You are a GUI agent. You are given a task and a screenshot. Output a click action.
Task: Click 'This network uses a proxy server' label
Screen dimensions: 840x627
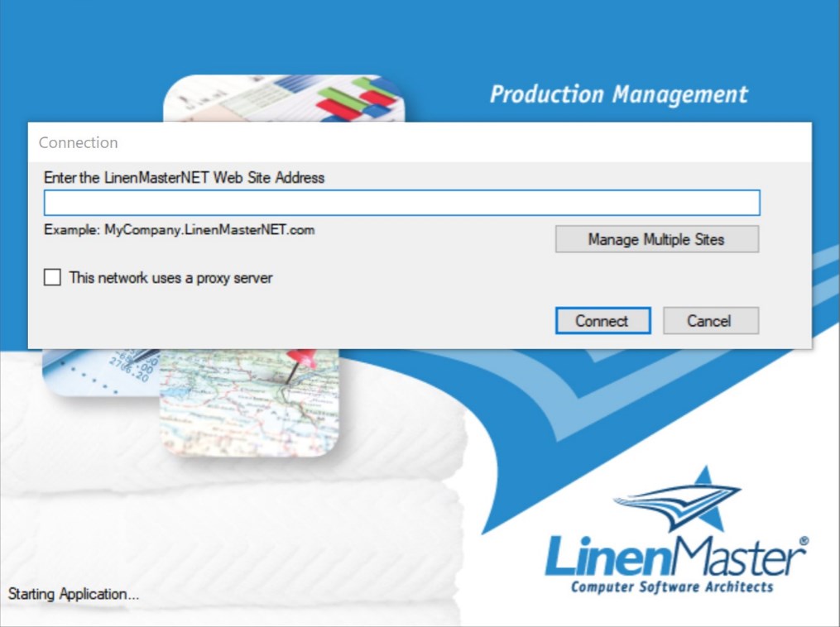pos(170,278)
